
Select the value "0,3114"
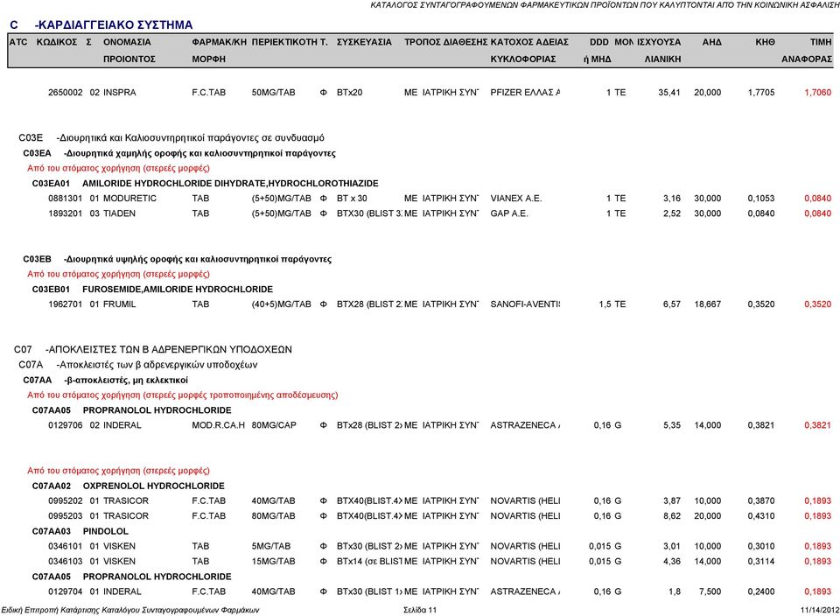tap(761, 562)
